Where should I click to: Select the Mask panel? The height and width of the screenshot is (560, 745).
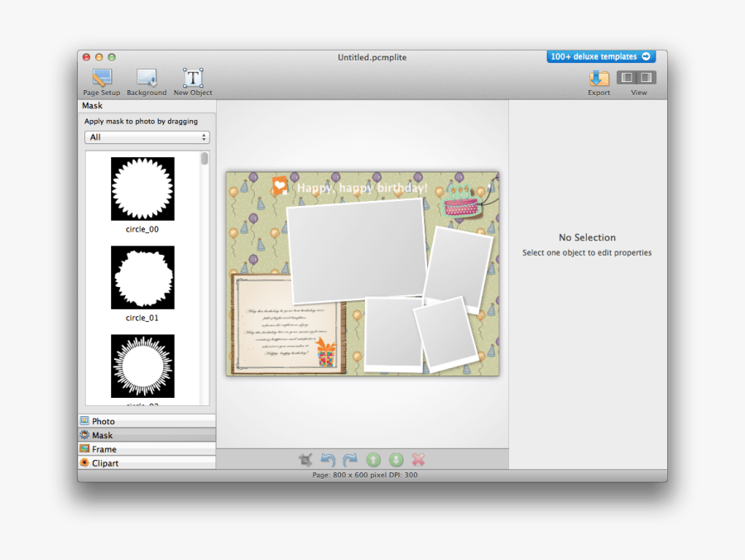tap(147, 435)
